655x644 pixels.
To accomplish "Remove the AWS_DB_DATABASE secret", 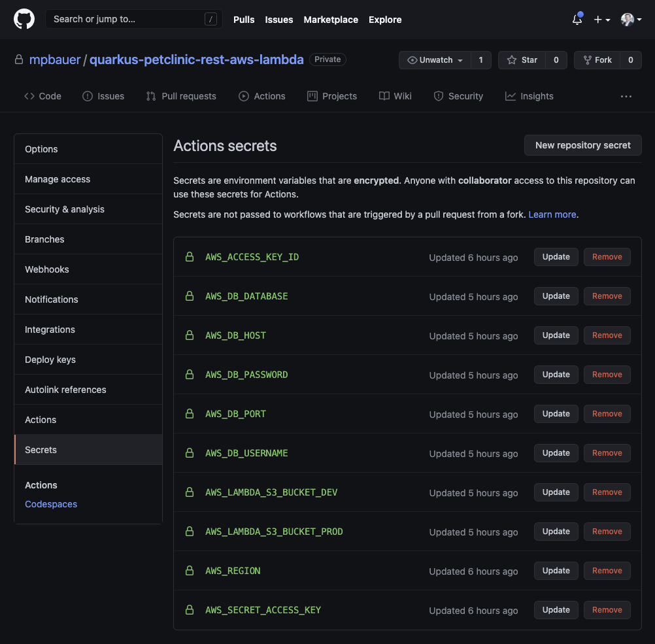I will [607, 296].
